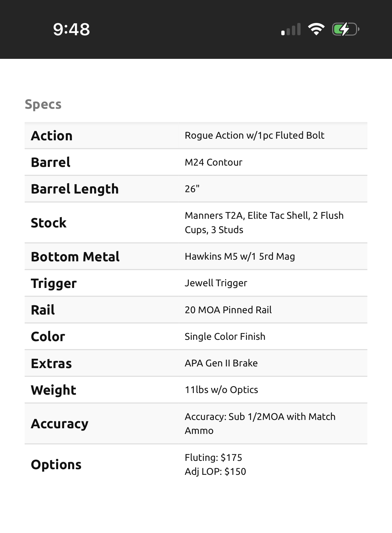Select the 26" barrel length value
Image resolution: width=392 pixels, height=533 pixels.
tap(192, 189)
